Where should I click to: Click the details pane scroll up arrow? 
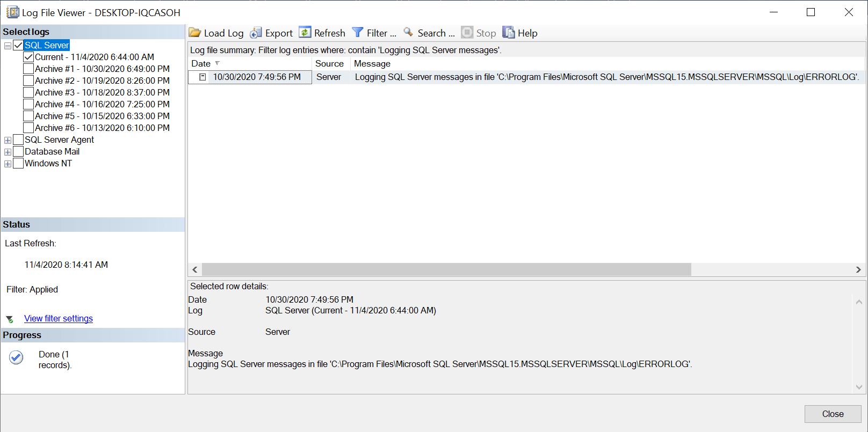859,302
